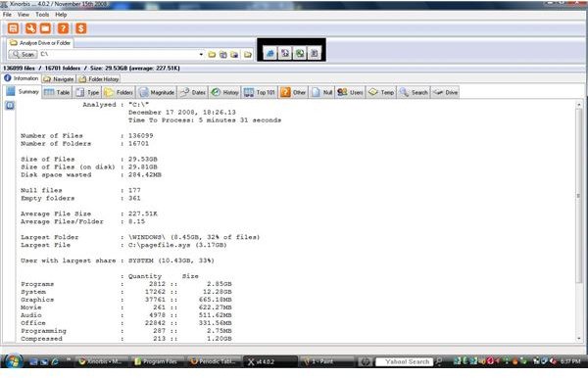The image size is (588, 378).
Task: Click the summary vertical scrollbar down arrow
Action: [x=579, y=338]
